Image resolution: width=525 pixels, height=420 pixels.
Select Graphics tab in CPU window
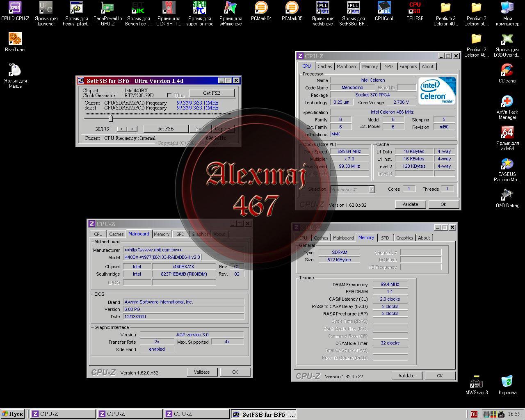[408, 66]
